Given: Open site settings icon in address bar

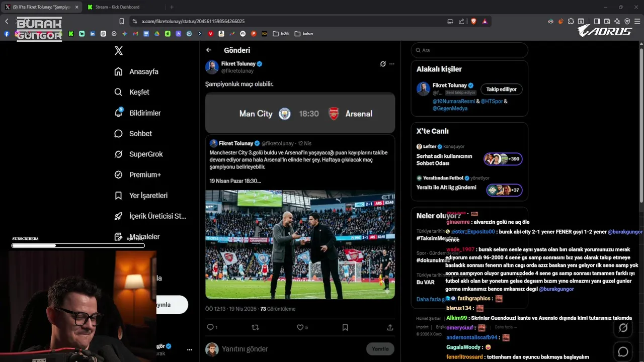Looking at the screenshot, I should click(x=134, y=21).
